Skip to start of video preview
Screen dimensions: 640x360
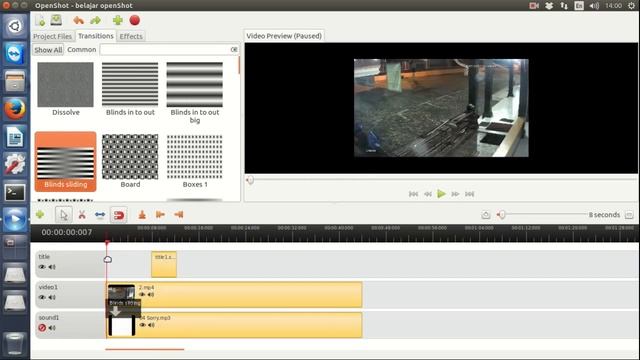point(413,194)
